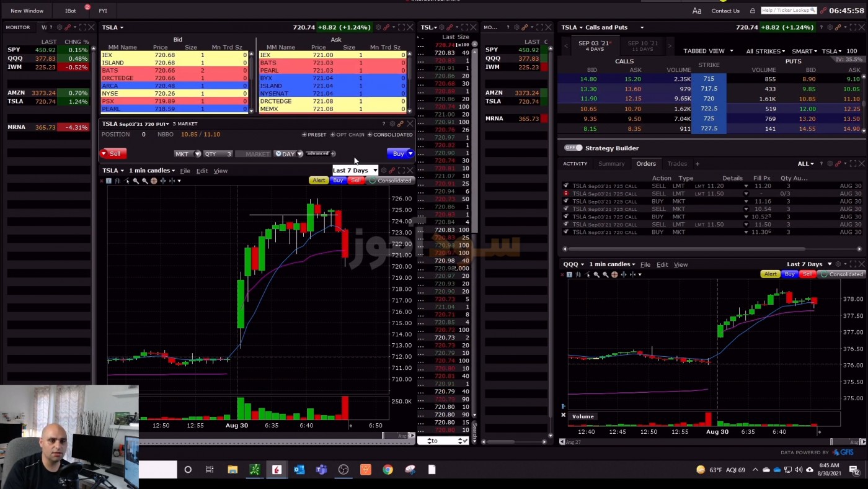The height and width of the screenshot is (489, 868).
Task: Open Last 7 Days dropdown in QQQ chart
Action: (809, 264)
